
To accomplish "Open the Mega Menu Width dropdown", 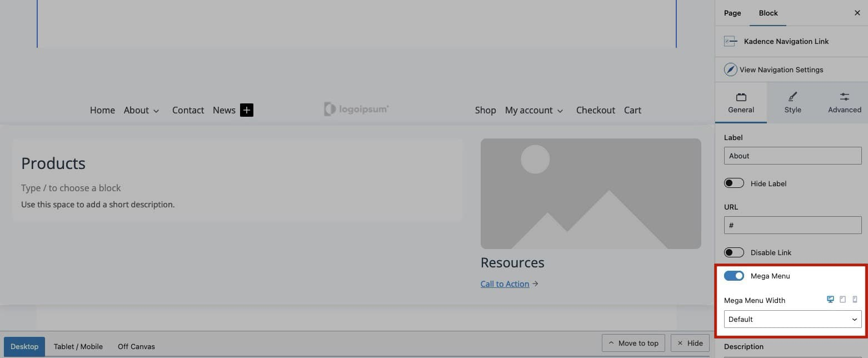I will click(x=792, y=319).
